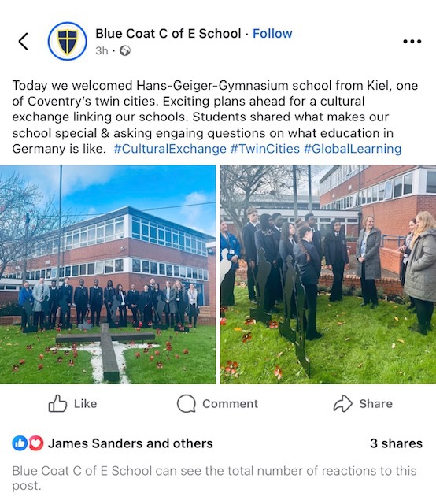
Task: Click the thumbs-up Like icon
Action: (x=57, y=403)
